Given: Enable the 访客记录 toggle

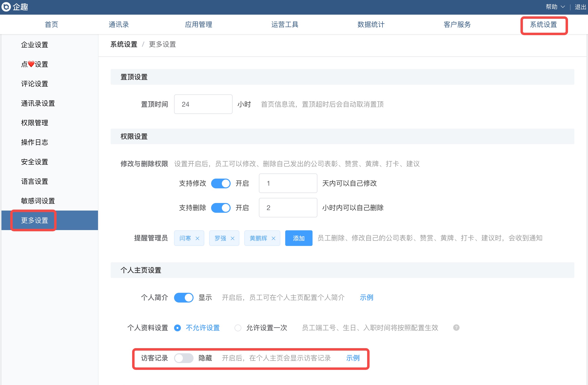Looking at the screenshot, I should coord(184,358).
